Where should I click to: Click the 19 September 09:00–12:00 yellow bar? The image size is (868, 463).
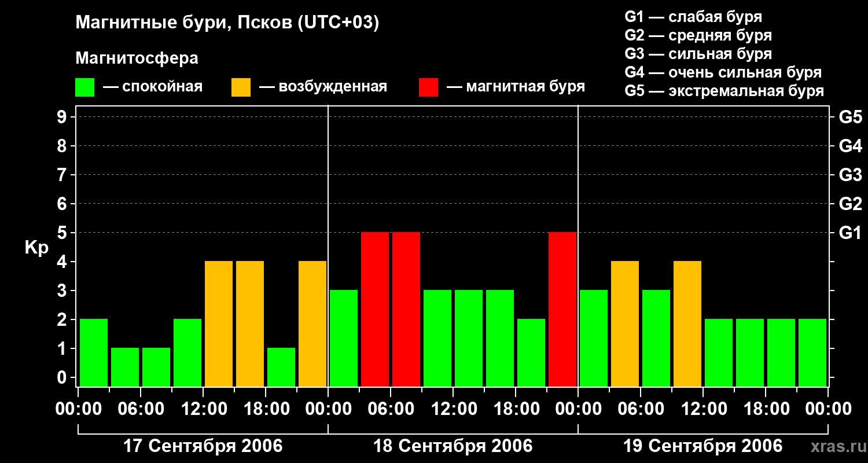(x=687, y=324)
